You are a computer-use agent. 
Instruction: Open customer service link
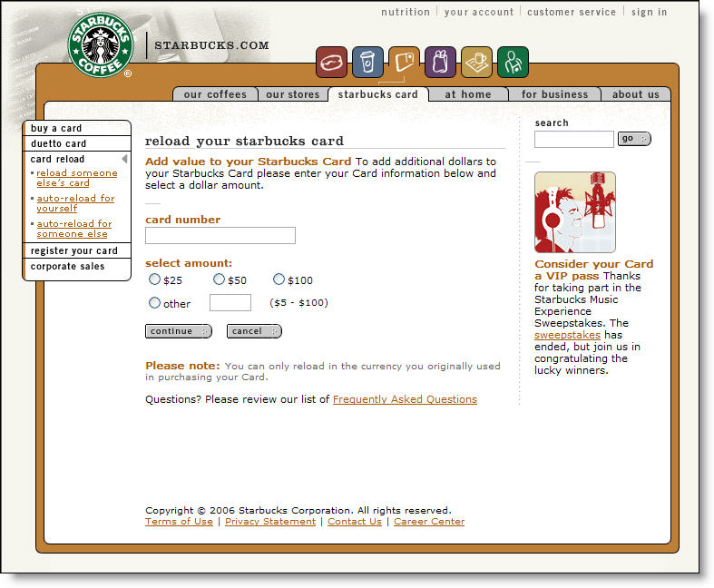click(x=572, y=12)
